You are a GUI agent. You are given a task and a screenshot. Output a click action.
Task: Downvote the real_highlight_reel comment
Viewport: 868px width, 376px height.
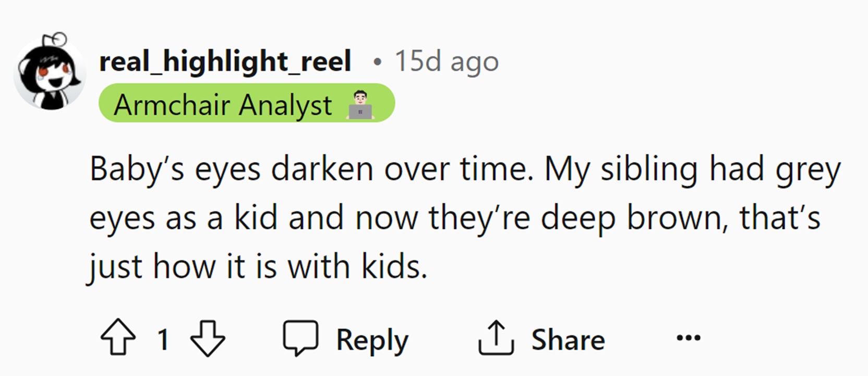pyautogui.click(x=208, y=338)
